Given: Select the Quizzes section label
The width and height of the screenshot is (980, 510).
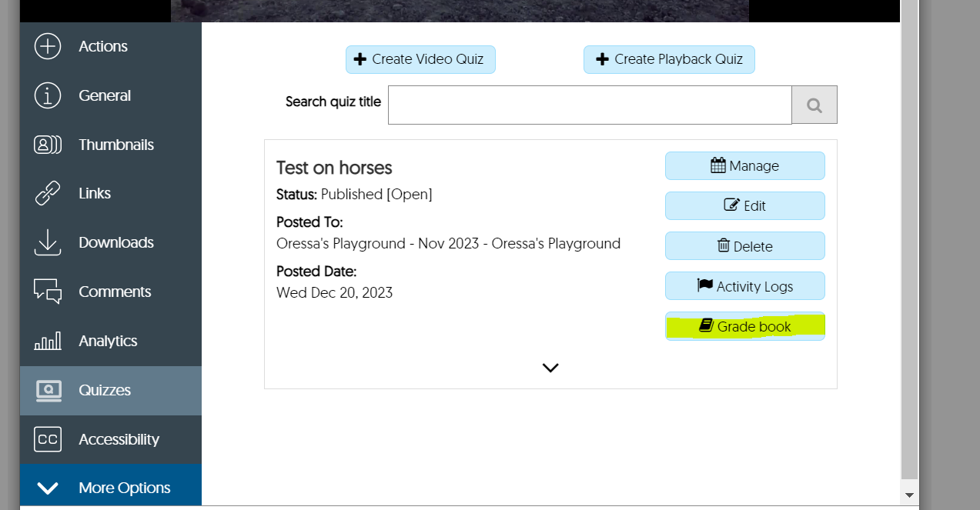Looking at the screenshot, I should [105, 390].
